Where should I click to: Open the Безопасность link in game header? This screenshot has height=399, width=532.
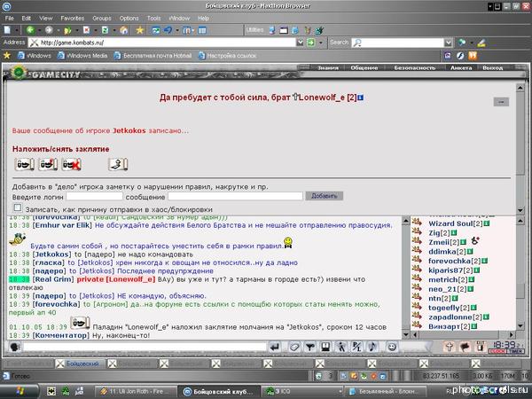(415, 68)
